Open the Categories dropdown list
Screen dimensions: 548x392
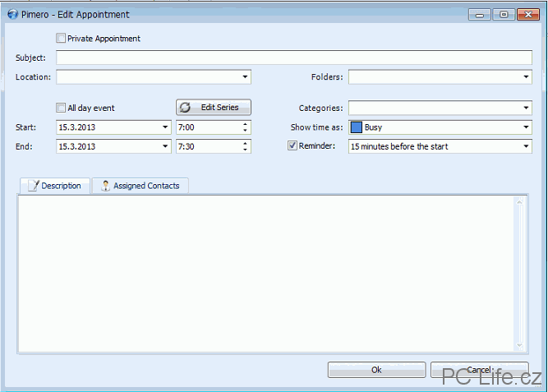pyautogui.click(x=526, y=108)
